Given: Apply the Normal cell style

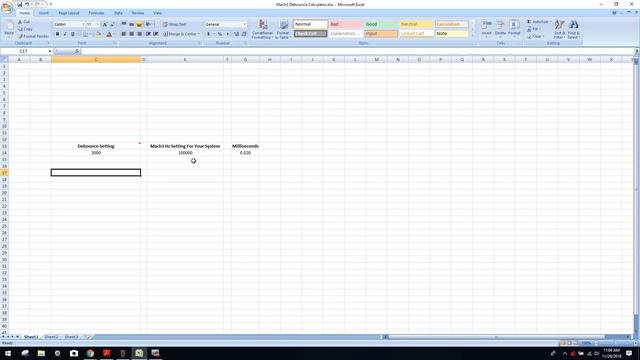Looking at the screenshot, I should point(311,24).
